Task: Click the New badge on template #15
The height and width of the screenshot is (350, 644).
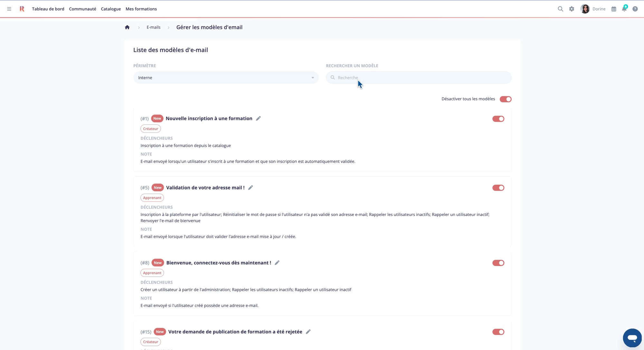Action: (x=160, y=332)
